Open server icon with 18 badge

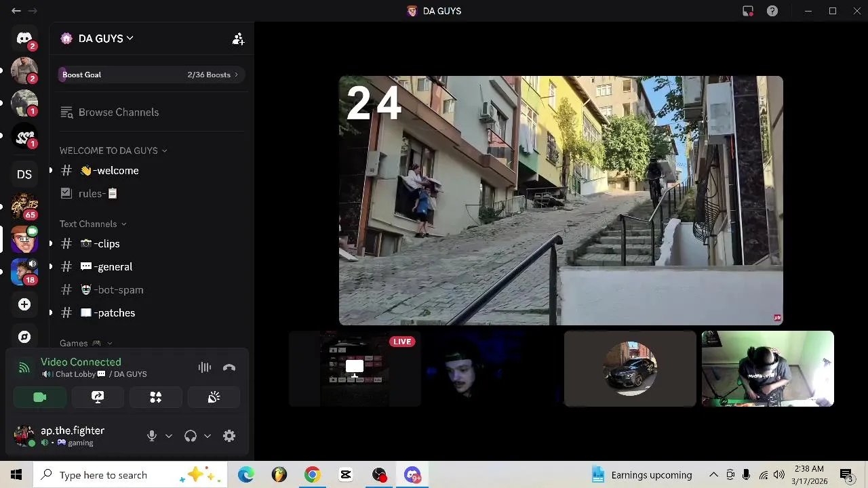(24, 271)
